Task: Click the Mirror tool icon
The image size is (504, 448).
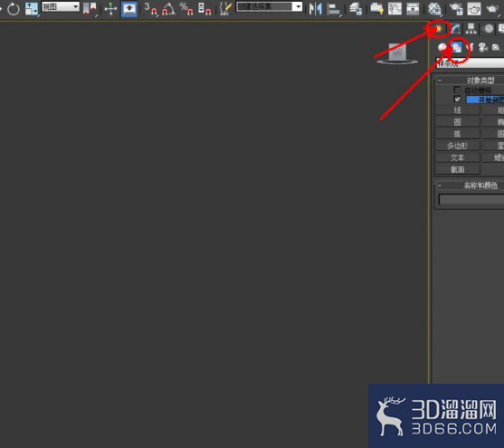Action: coord(315,9)
